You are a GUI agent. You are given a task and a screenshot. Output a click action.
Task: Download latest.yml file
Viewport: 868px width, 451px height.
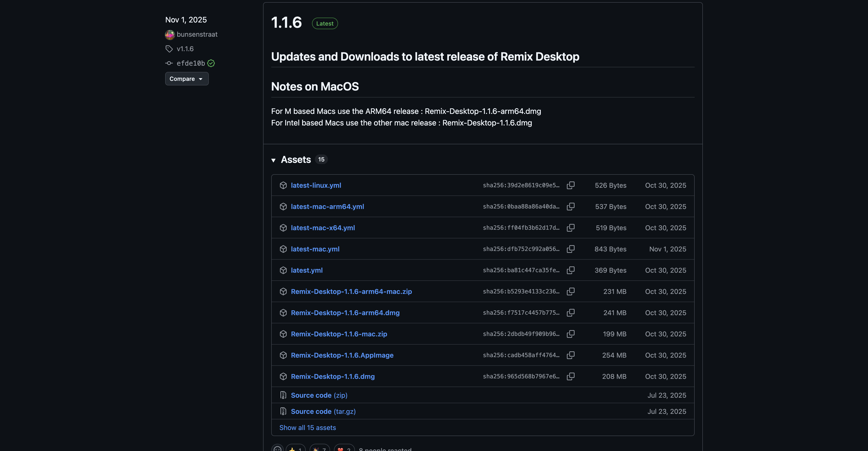pos(307,270)
